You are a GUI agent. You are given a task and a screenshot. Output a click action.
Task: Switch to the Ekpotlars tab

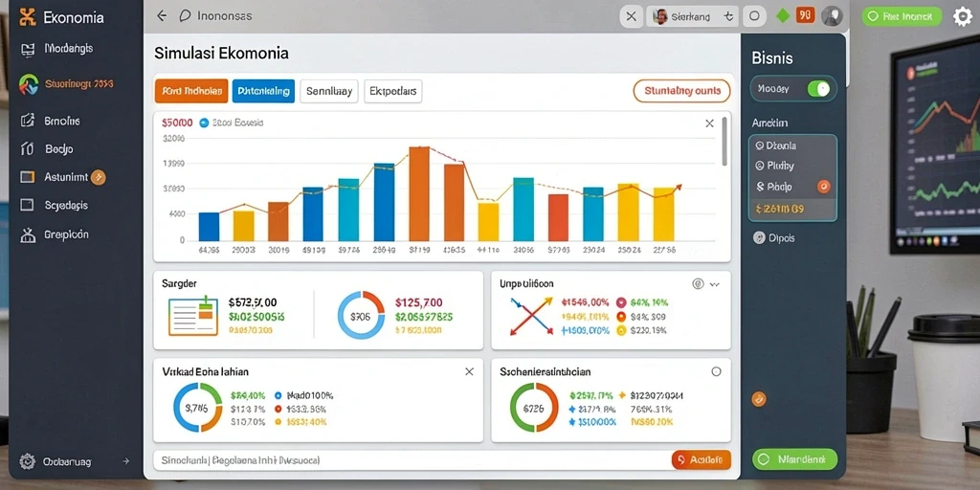[x=393, y=91]
